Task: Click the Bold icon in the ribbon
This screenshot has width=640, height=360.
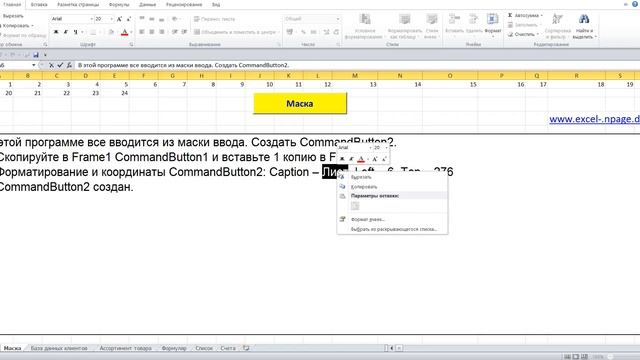Action: point(56,32)
